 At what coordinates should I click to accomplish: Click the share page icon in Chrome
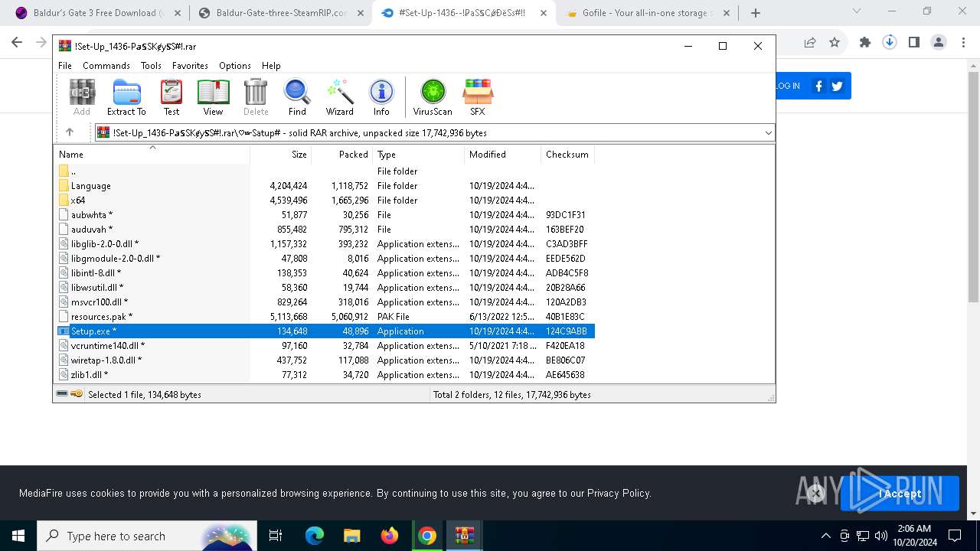tap(810, 43)
